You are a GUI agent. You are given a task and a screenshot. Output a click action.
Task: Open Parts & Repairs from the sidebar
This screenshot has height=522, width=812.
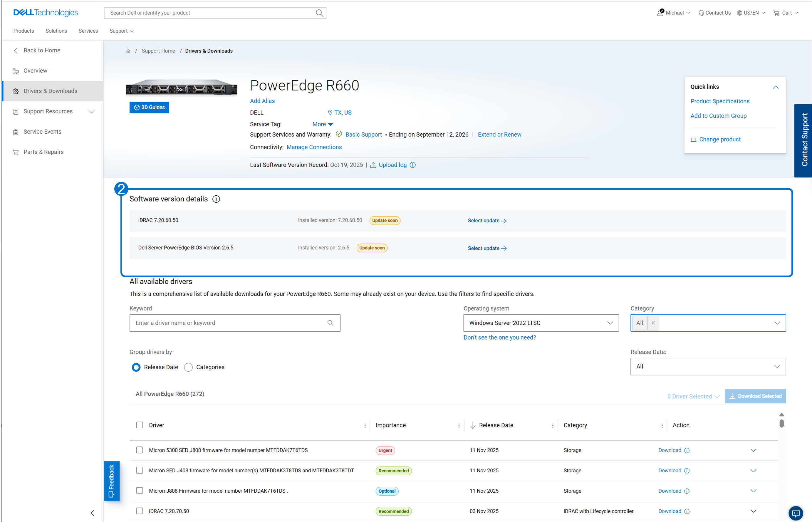point(16,152)
